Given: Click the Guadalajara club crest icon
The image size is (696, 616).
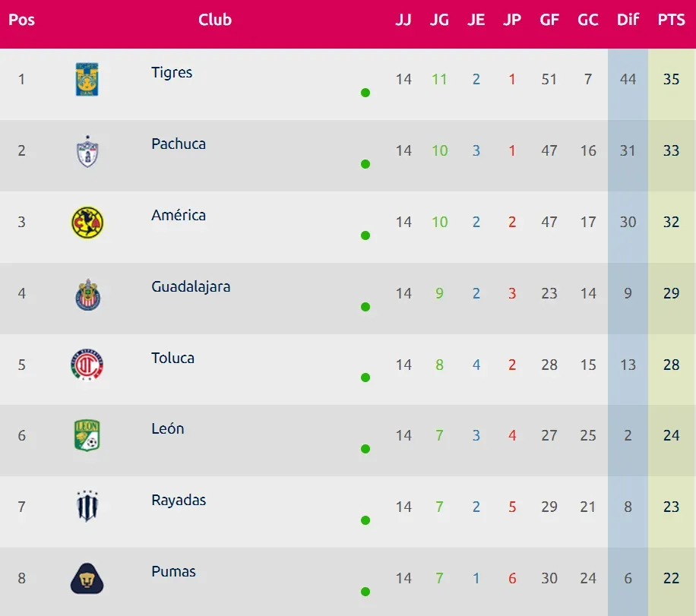Looking at the screenshot, I should (x=87, y=294).
